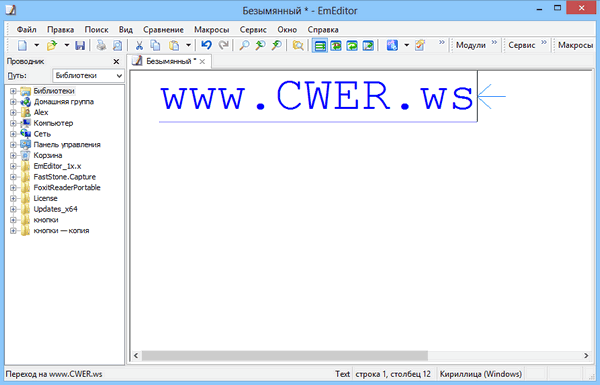The height and width of the screenshot is (385, 600).
Task: Toggle Wrap by Page mode
Action: [368, 46]
